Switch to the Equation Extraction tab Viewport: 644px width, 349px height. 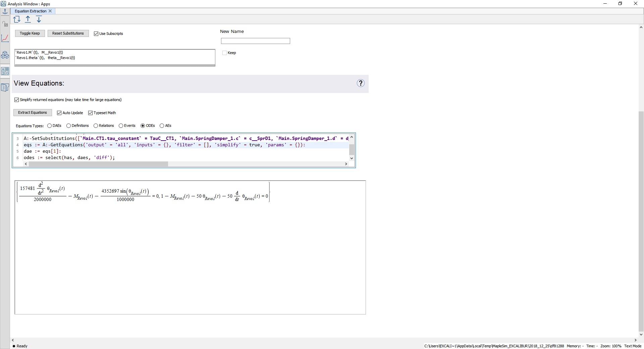[x=31, y=11]
